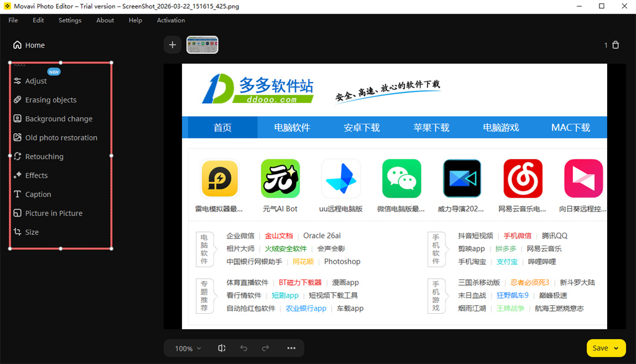This screenshot has width=636, height=364.
Task: Maximize the Movavi Photo Editor window
Action: click(601, 6)
